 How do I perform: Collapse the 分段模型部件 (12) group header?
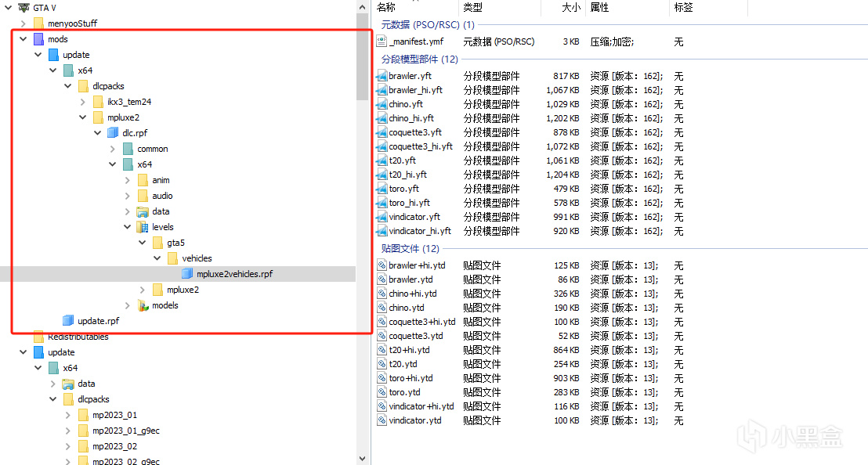pos(420,59)
